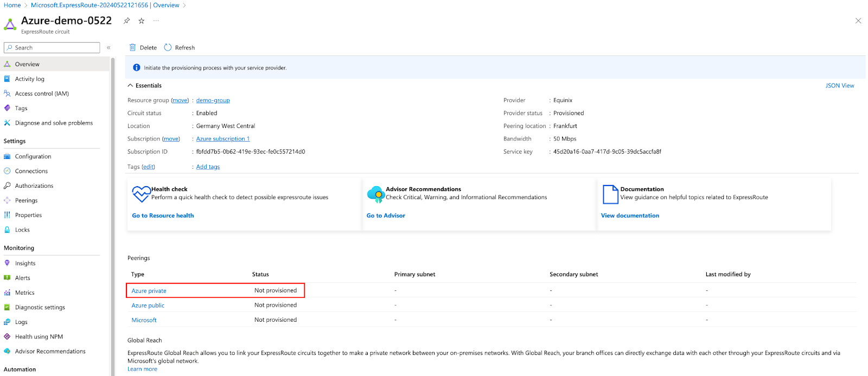The image size is (868, 376).
Task: Click the Peerings sidebar icon
Action: (x=7, y=200)
